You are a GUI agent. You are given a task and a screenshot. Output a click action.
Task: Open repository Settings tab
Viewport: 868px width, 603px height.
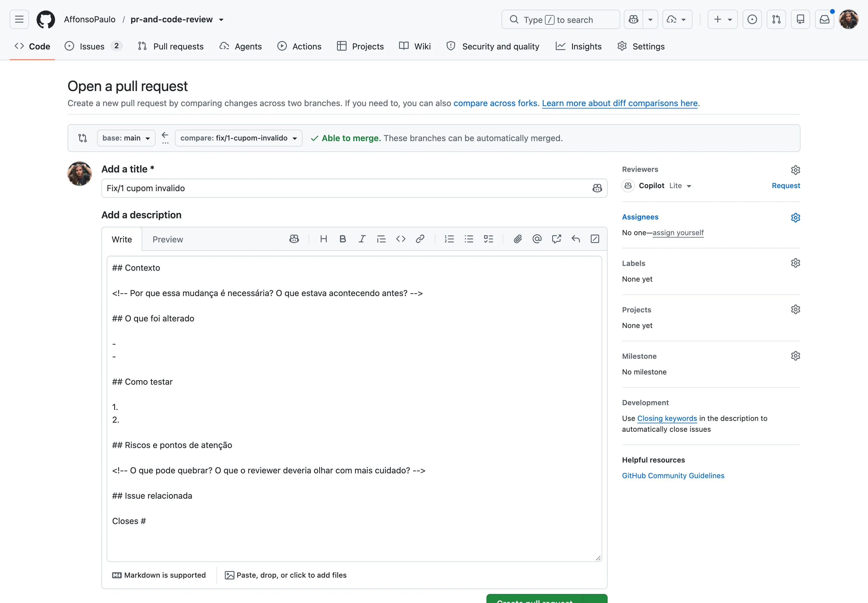[x=641, y=46]
